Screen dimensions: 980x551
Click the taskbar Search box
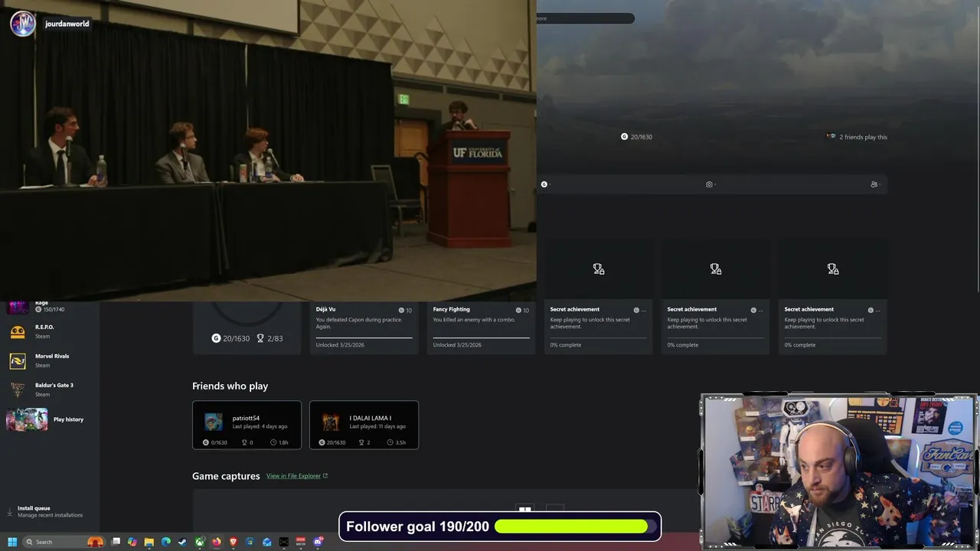point(64,542)
